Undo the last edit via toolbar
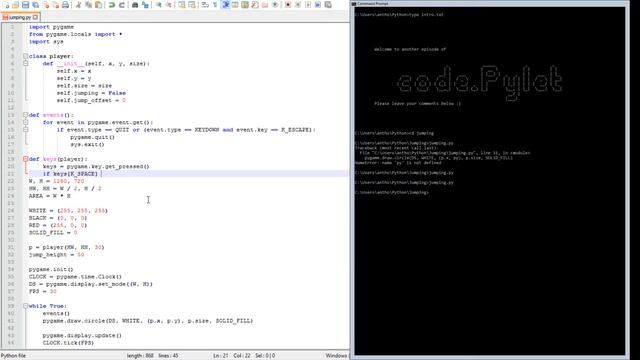The height and width of the screenshot is (360, 640). (x=111, y=5)
